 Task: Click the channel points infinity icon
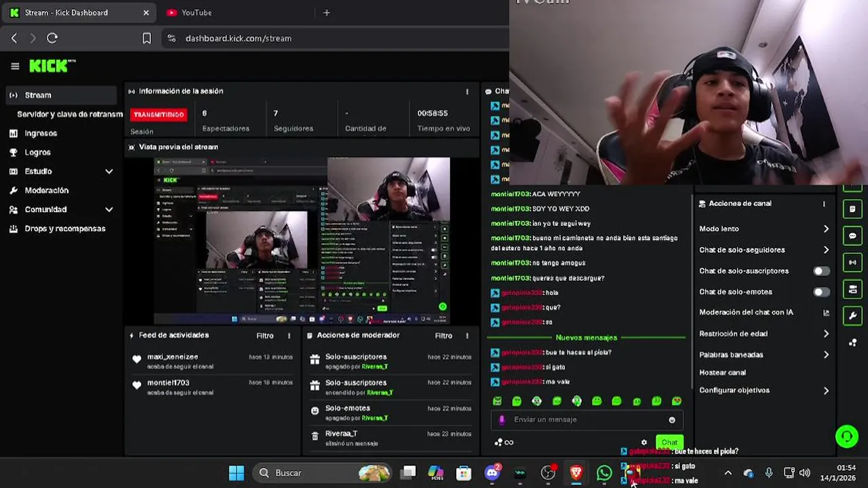504,443
